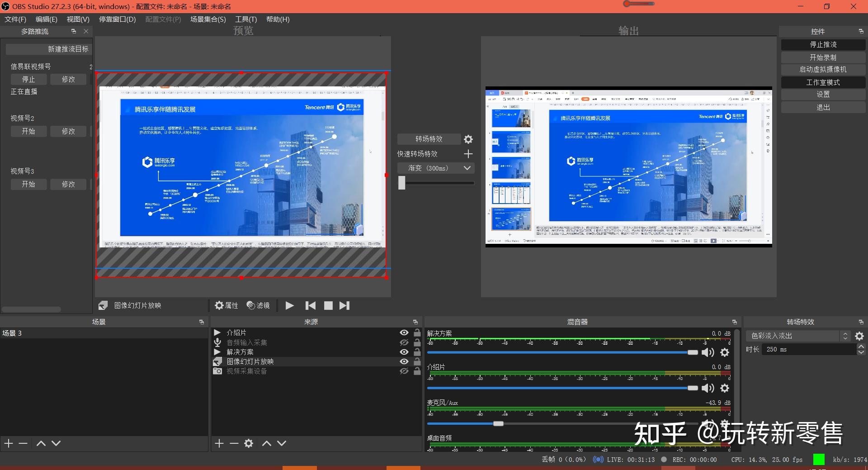
Task: Mute the 介绍片 audio channel
Action: pos(708,388)
